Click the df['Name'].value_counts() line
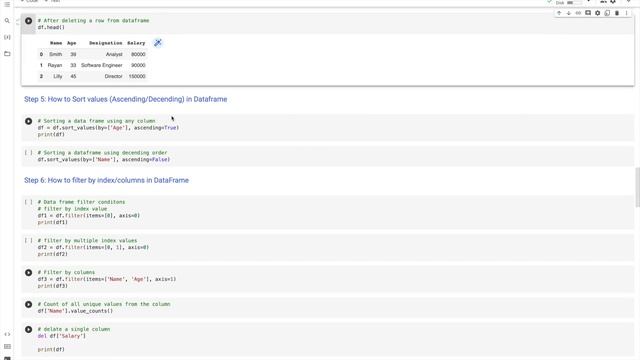The image size is (640, 360). [75, 311]
